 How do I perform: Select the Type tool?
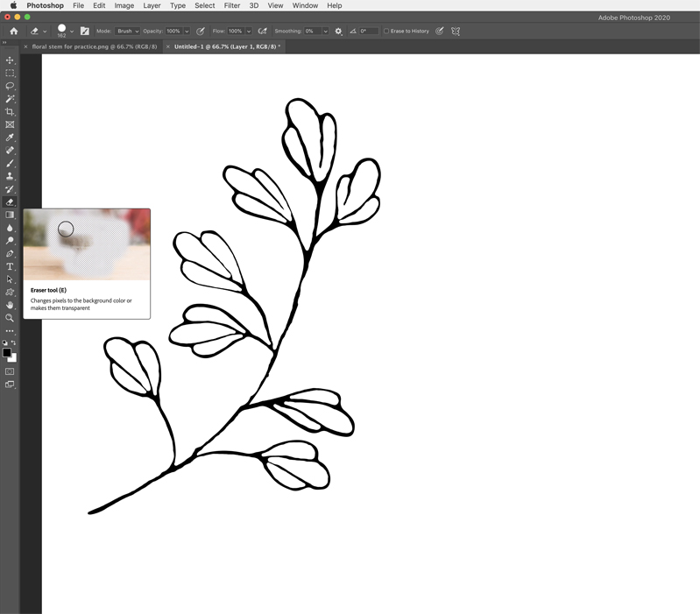[10, 266]
